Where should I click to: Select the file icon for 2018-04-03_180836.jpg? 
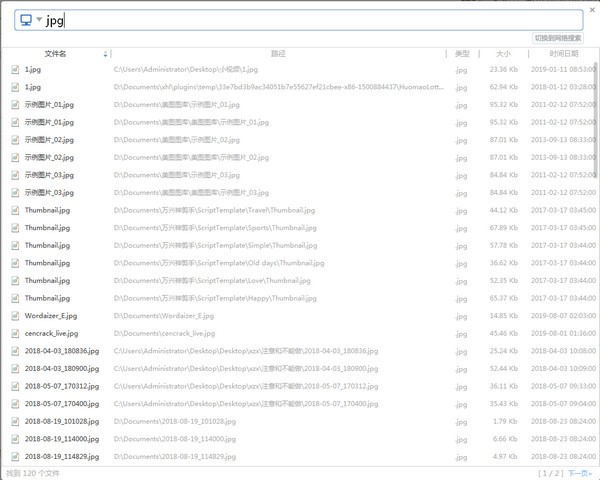15,351
